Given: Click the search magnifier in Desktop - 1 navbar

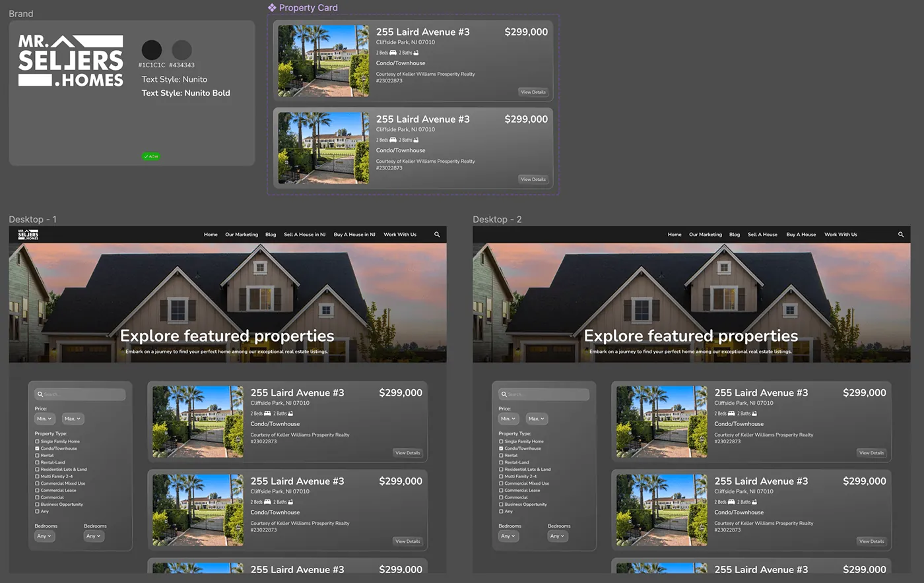Looking at the screenshot, I should (x=437, y=235).
